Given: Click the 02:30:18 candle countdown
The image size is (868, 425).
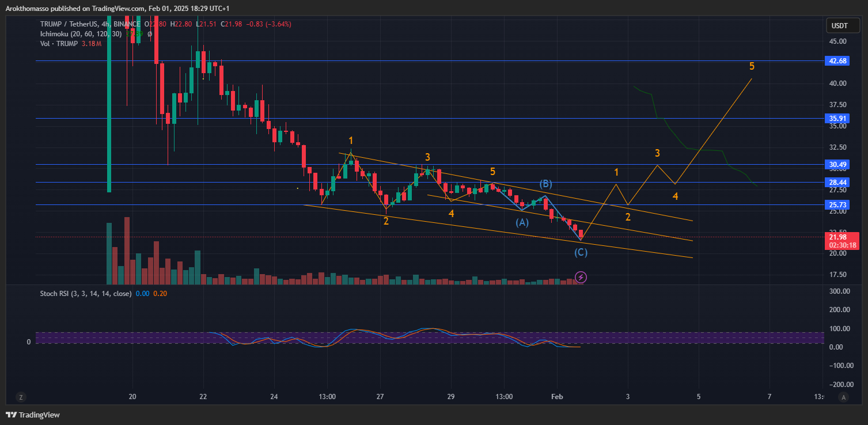Looking at the screenshot, I should tap(843, 245).
